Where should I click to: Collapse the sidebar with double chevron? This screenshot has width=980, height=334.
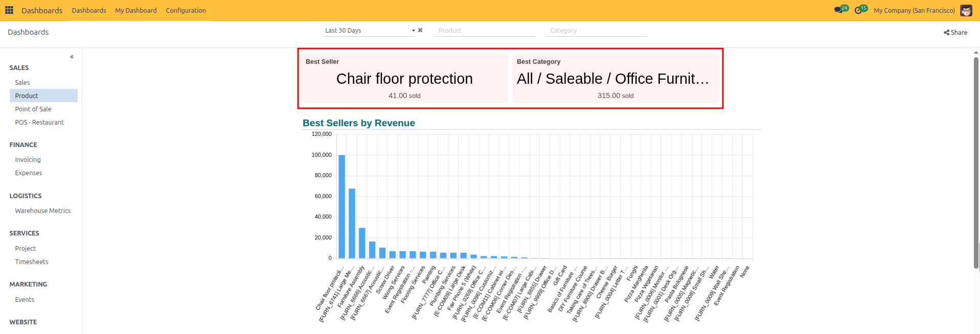[x=72, y=57]
